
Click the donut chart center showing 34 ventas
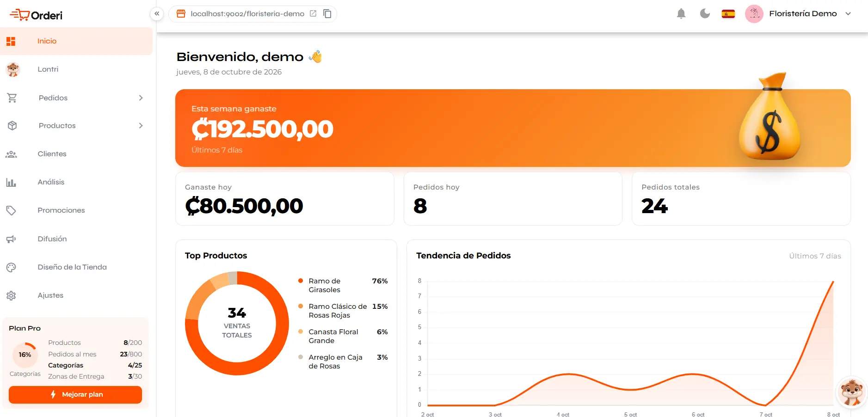(x=237, y=323)
